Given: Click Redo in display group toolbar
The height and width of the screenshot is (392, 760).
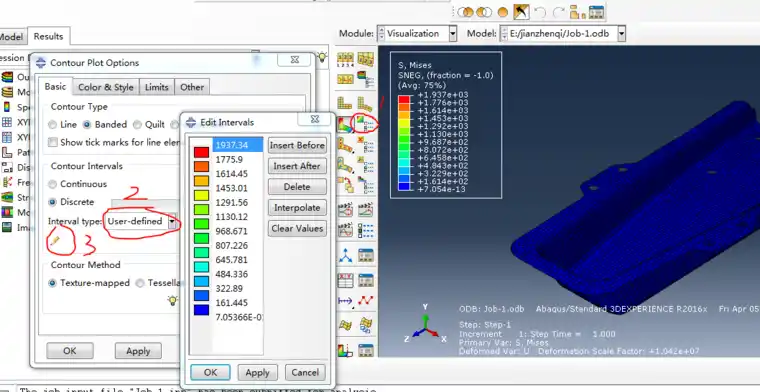Looking at the screenshot, I should pyautogui.click(x=559, y=12).
